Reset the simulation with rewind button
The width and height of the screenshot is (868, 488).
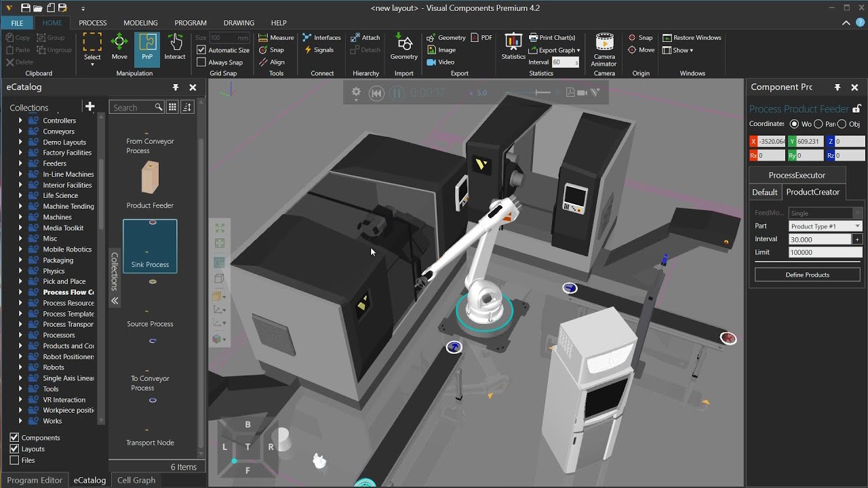point(376,93)
